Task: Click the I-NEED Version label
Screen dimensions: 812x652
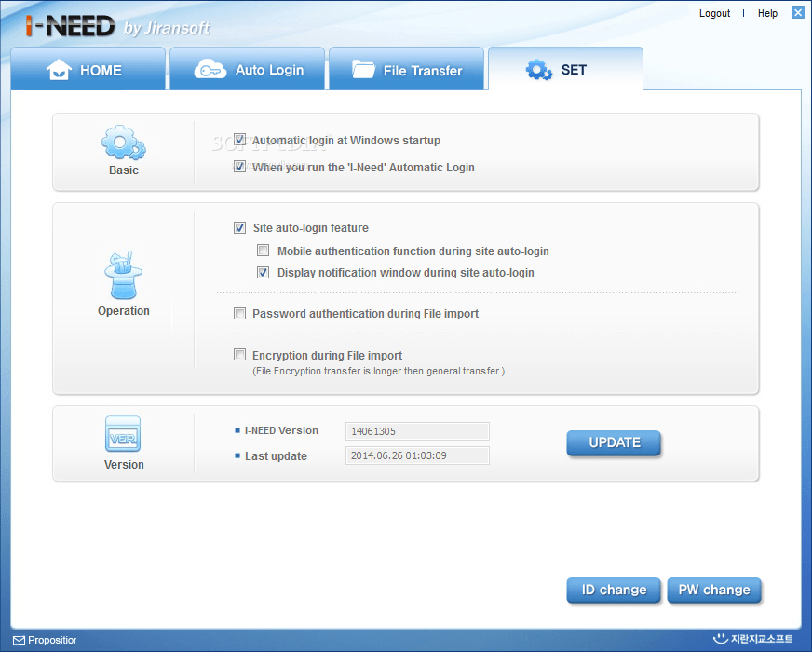Action: coord(281,430)
